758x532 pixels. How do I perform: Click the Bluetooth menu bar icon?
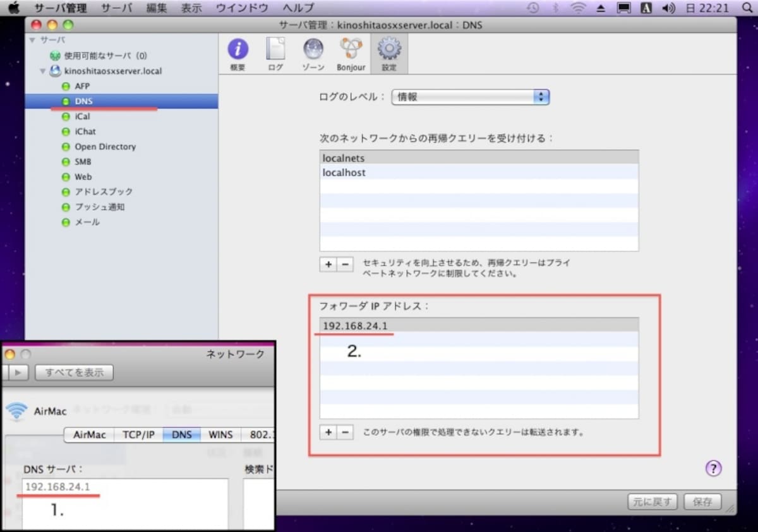tap(555, 8)
